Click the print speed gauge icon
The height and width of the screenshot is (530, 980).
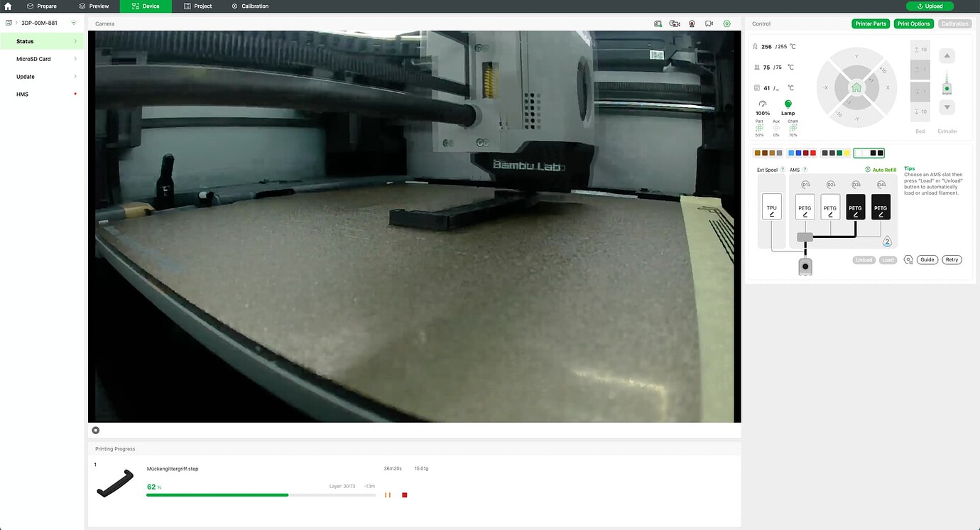(x=763, y=104)
